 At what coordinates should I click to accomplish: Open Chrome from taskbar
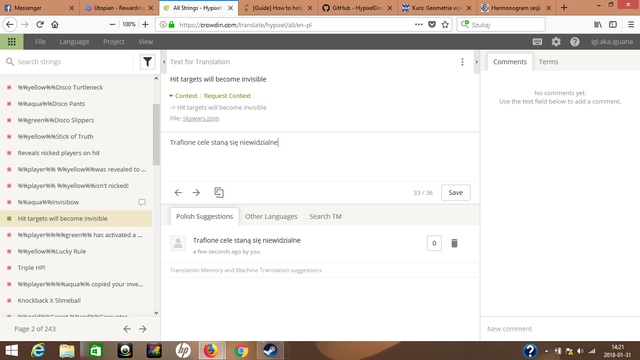coord(241,351)
